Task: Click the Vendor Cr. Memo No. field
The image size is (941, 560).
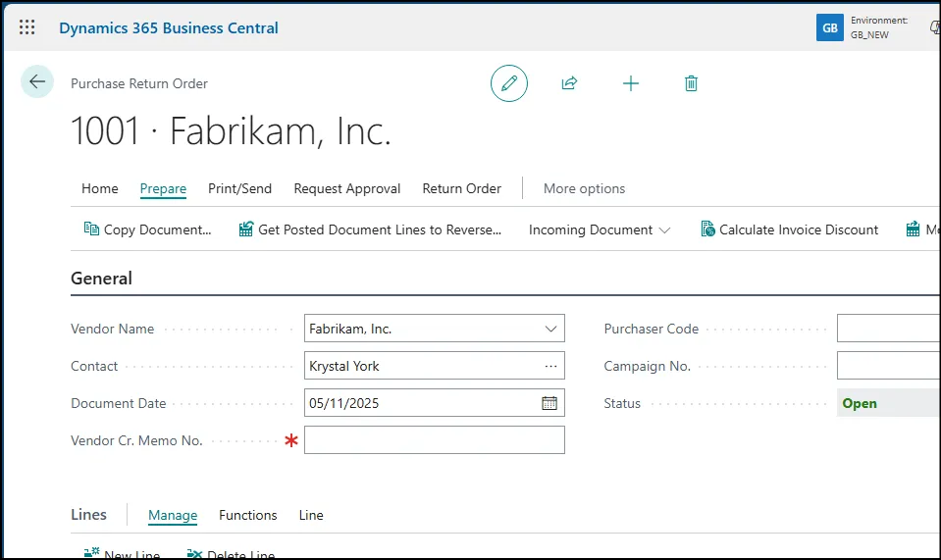Action: pos(435,440)
